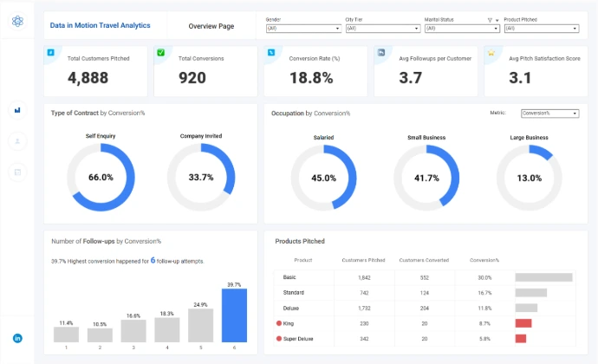598x364 pixels.
Task: Change the Metric dropdown set to Conversion%
Action: (x=549, y=113)
